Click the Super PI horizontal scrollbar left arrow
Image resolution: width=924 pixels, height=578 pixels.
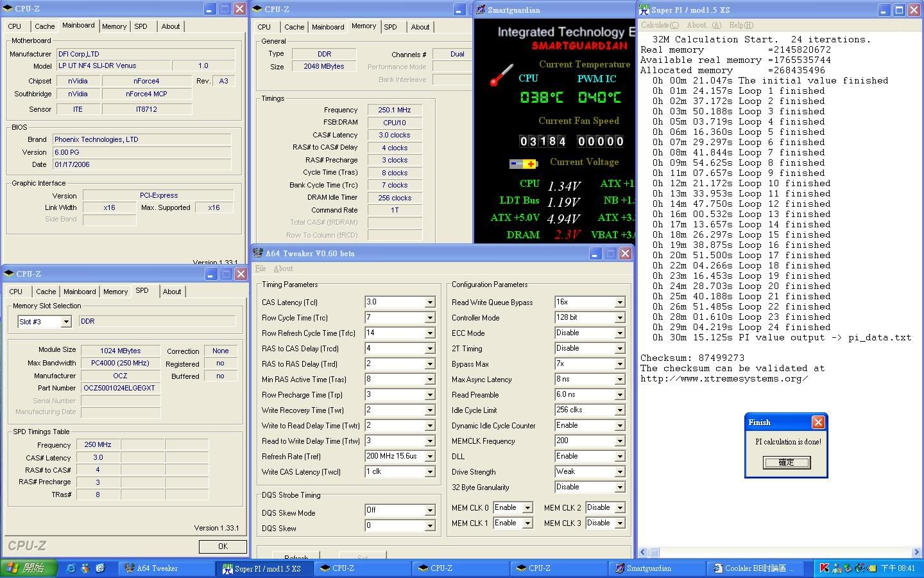644,552
